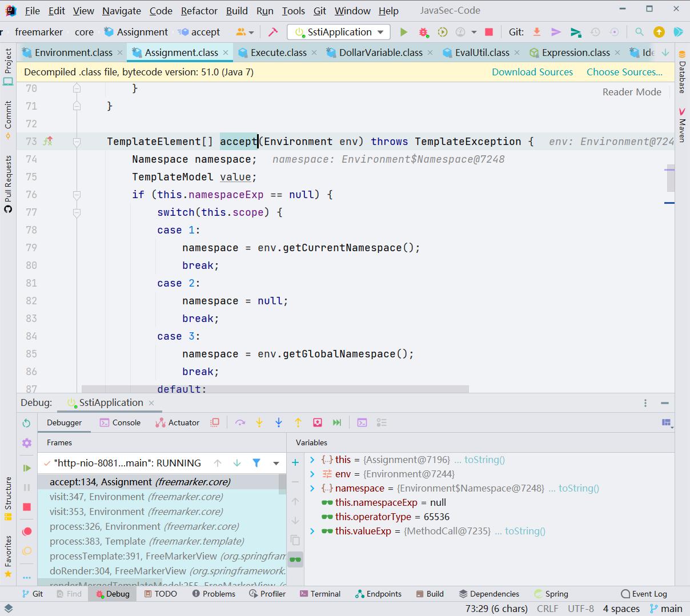Toggle the frames filter funnel icon
The image size is (690, 616).
[x=256, y=463]
